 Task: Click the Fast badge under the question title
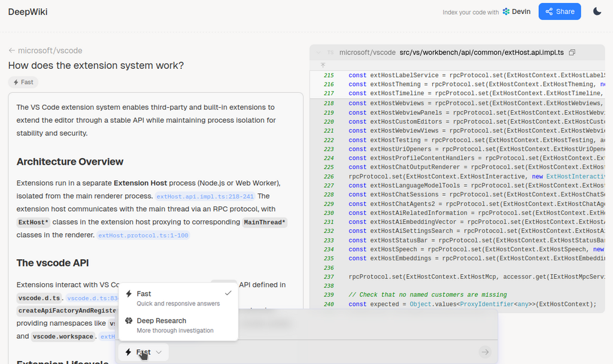[23, 82]
